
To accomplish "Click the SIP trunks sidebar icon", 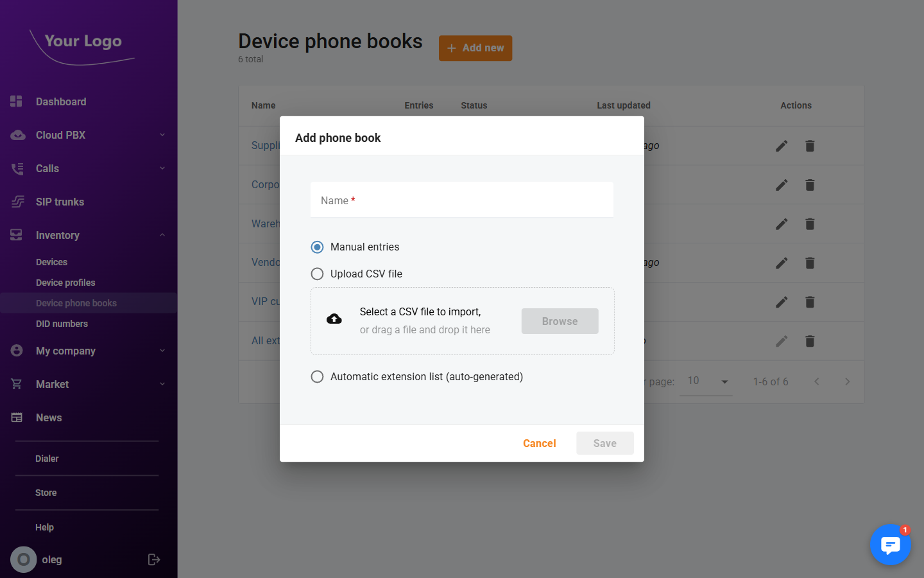I will click(x=15, y=202).
